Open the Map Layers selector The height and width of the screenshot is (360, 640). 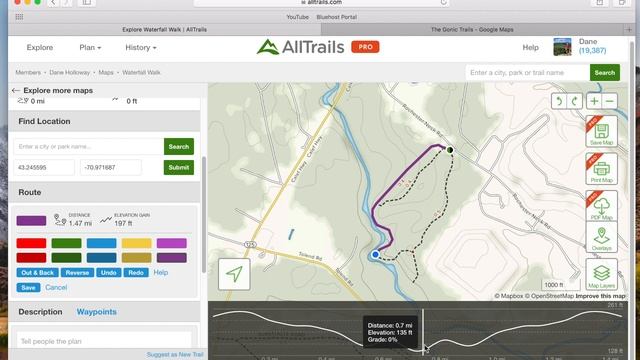point(601,274)
